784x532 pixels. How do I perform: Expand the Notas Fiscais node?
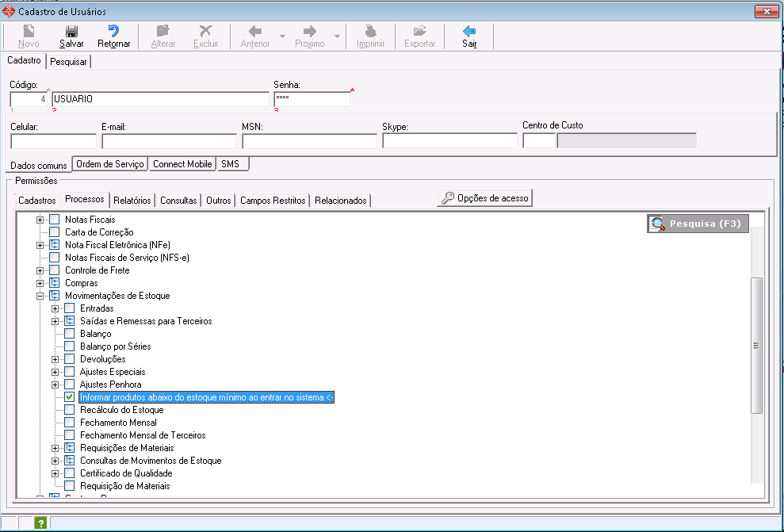40,220
